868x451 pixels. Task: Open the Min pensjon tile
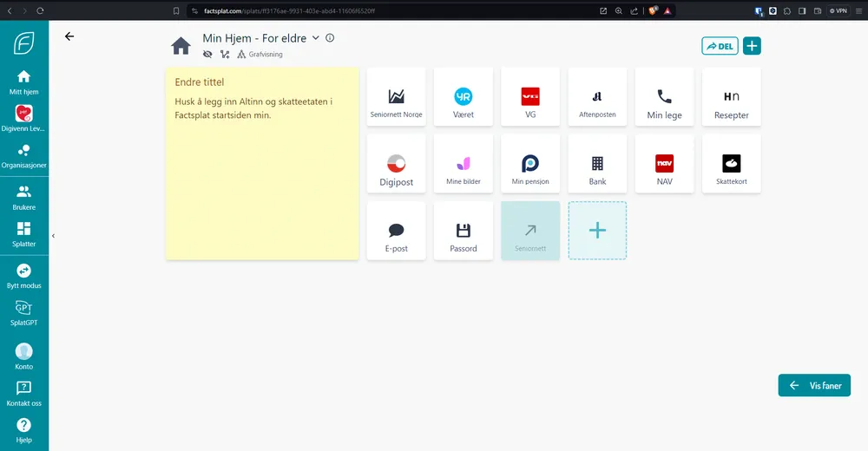coord(530,164)
